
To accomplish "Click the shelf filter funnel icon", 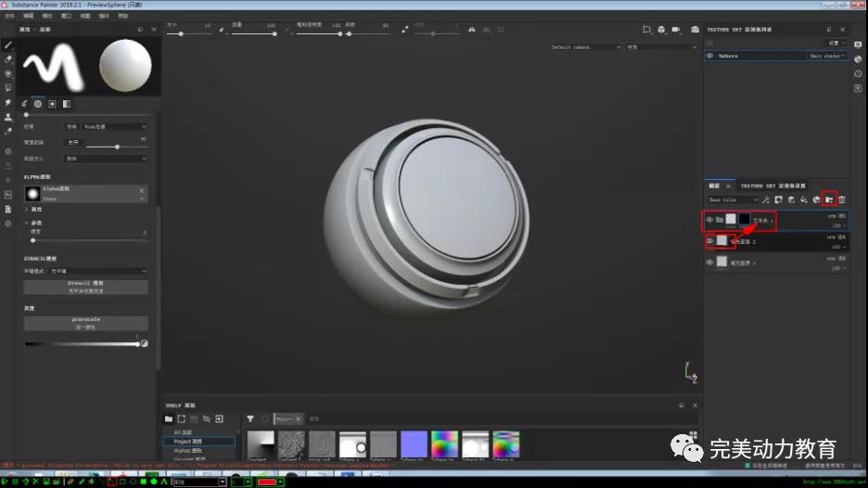I will click(250, 418).
